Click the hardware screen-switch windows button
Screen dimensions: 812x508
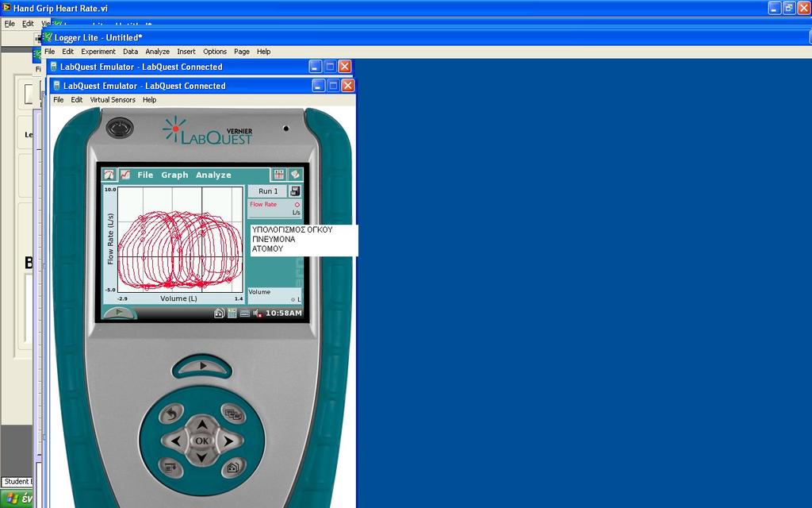233,414
